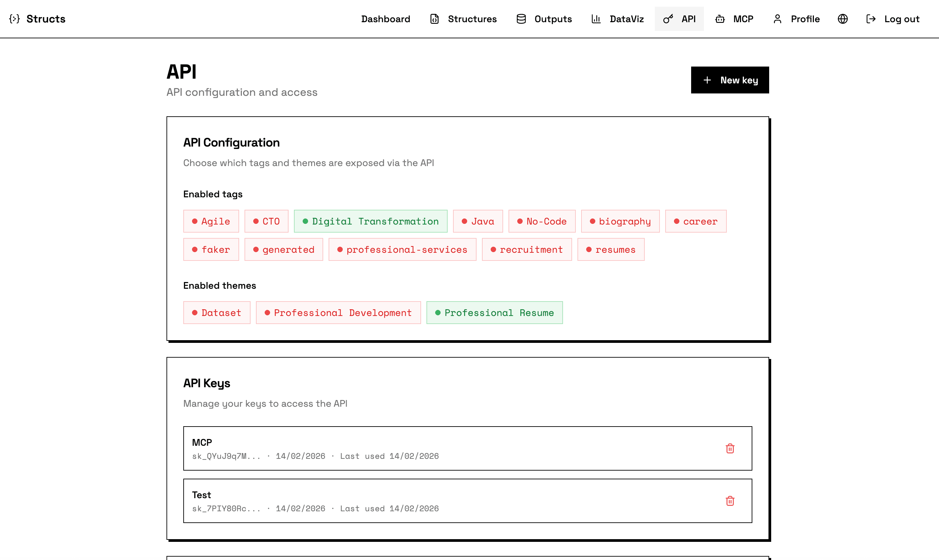
Task: Click the New key button
Action: (x=729, y=80)
